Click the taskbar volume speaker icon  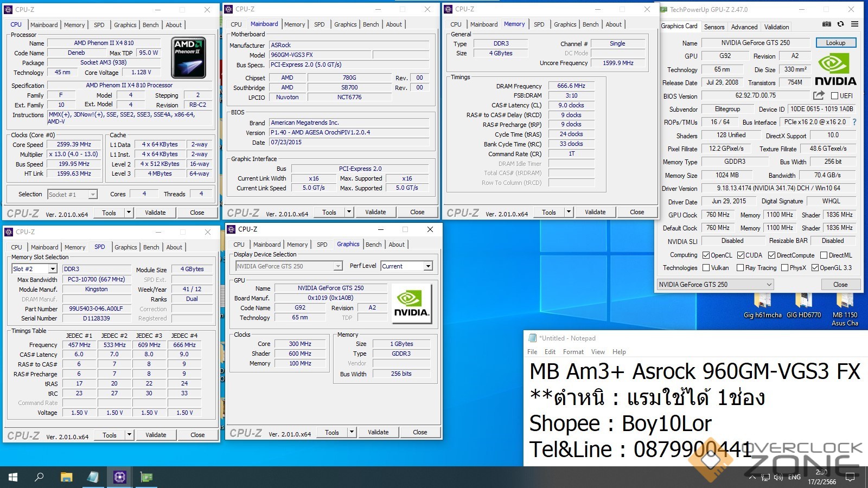(778, 477)
